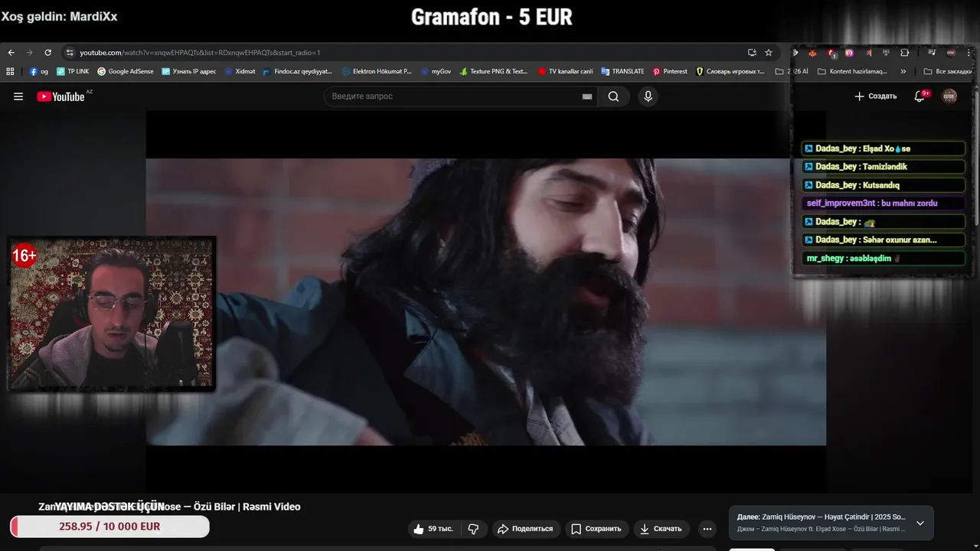Click the 'Поделиться' share button
This screenshot has width=980, height=551.
tap(525, 529)
